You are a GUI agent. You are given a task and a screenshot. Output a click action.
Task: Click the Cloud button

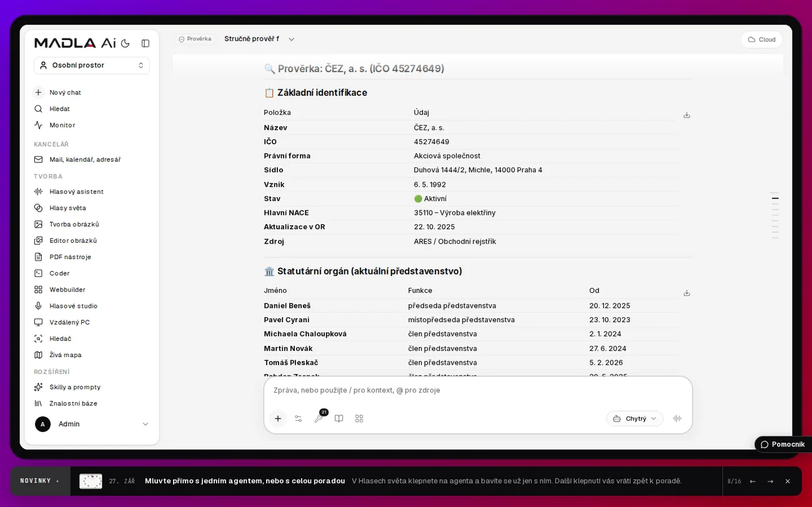point(761,39)
